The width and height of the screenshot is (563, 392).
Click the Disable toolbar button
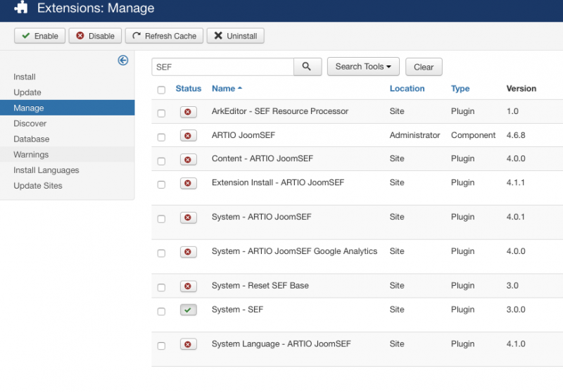click(x=95, y=36)
